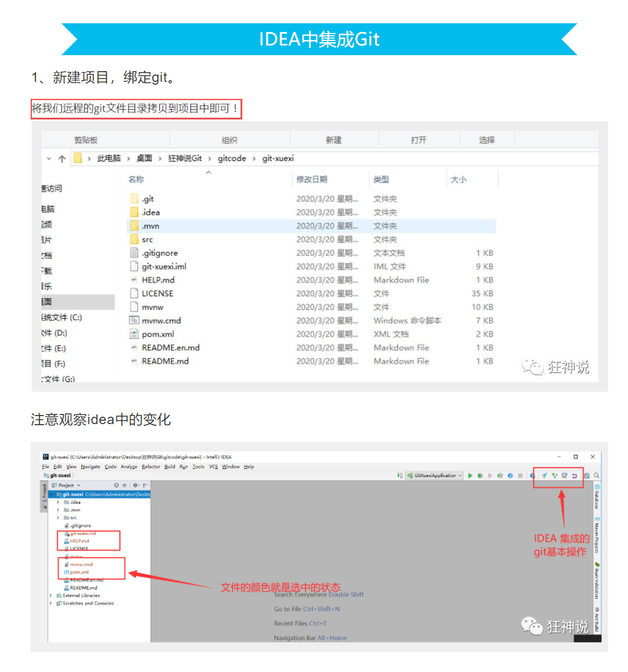Select mvnw.cmd in IDEA project tree
Screen dimensions: 628x672
[81, 565]
